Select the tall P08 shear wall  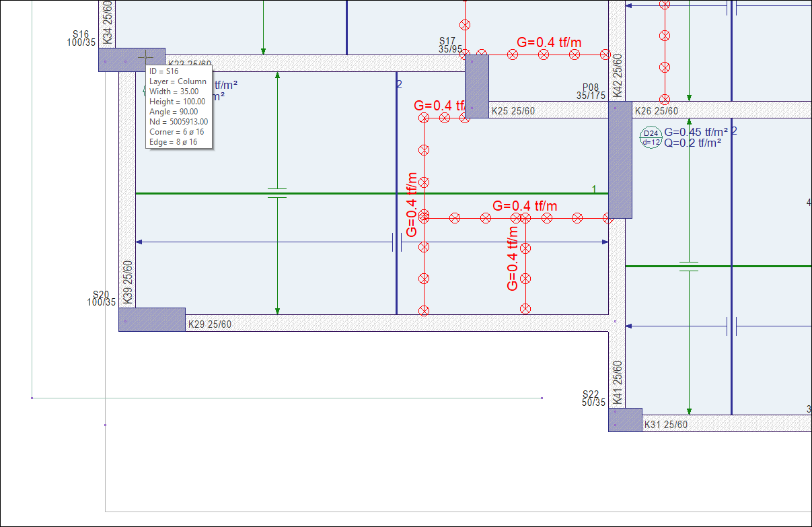(x=620, y=160)
